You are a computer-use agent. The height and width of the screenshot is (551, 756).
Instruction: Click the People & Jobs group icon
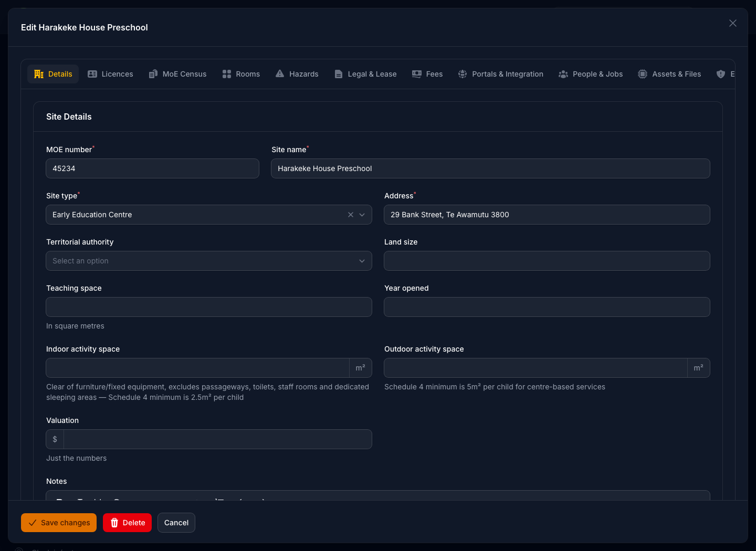(x=563, y=74)
